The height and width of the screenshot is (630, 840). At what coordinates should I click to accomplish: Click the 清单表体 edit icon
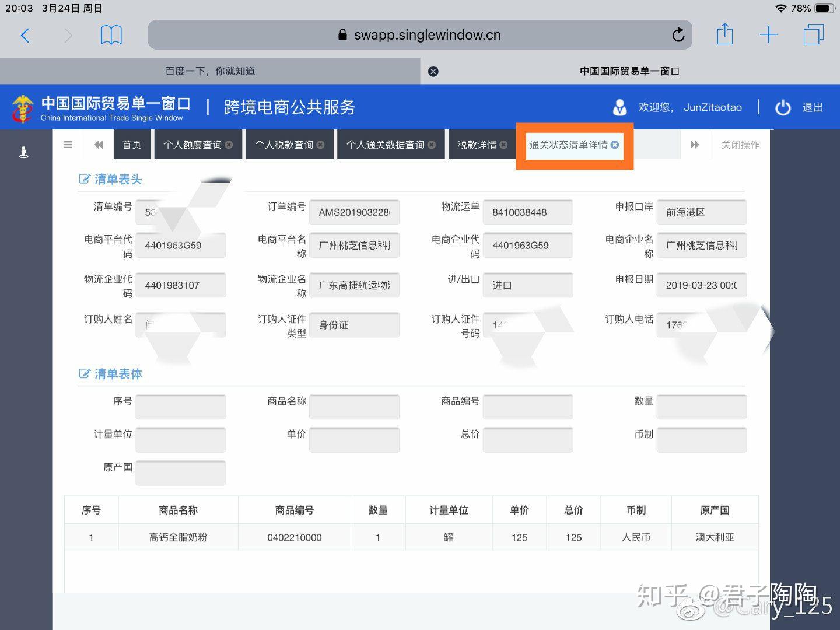[x=85, y=373]
